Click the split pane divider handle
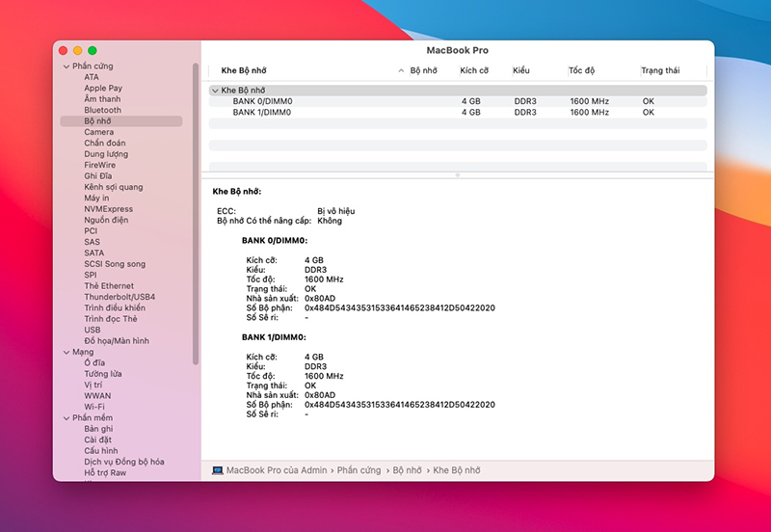Viewport: 771px width, 532px height. [457, 175]
